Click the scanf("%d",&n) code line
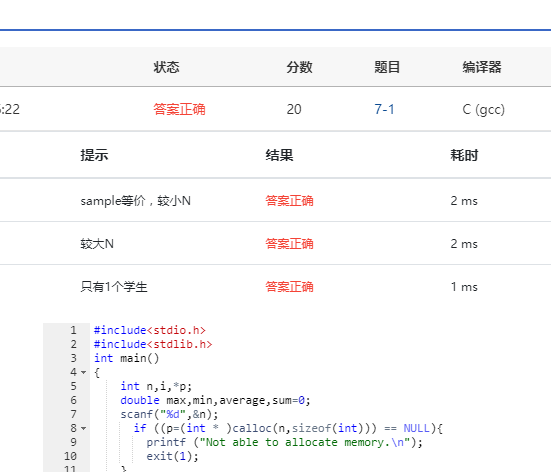Screen dimensions: 551x472 coord(169,414)
